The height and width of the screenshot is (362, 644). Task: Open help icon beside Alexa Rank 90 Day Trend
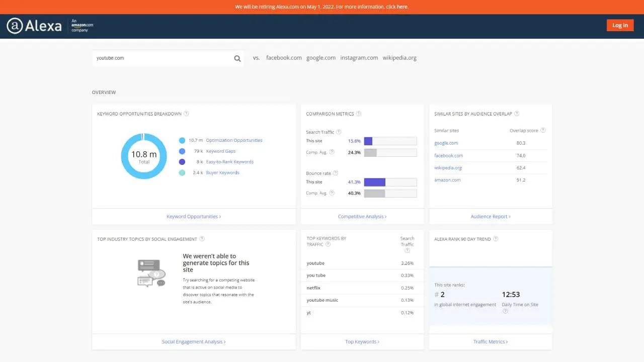coord(496,239)
